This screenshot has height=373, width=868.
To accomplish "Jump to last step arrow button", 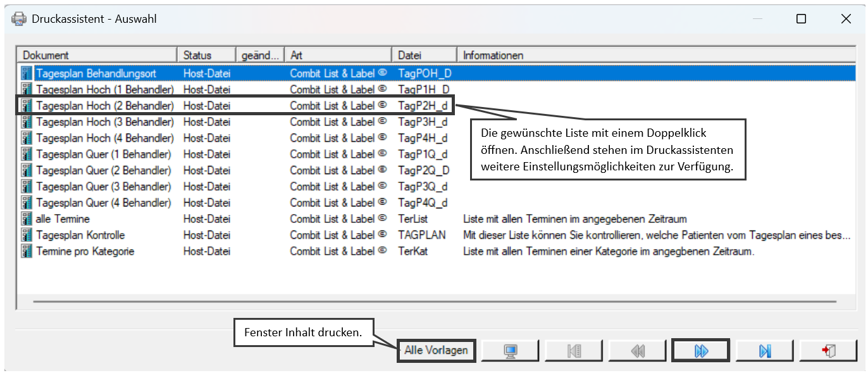I will [x=765, y=351].
